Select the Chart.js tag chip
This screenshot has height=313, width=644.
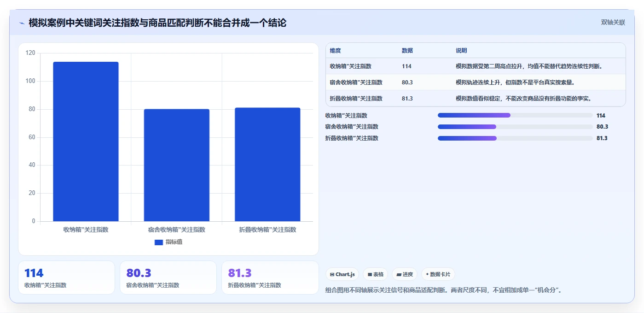pos(342,274)
